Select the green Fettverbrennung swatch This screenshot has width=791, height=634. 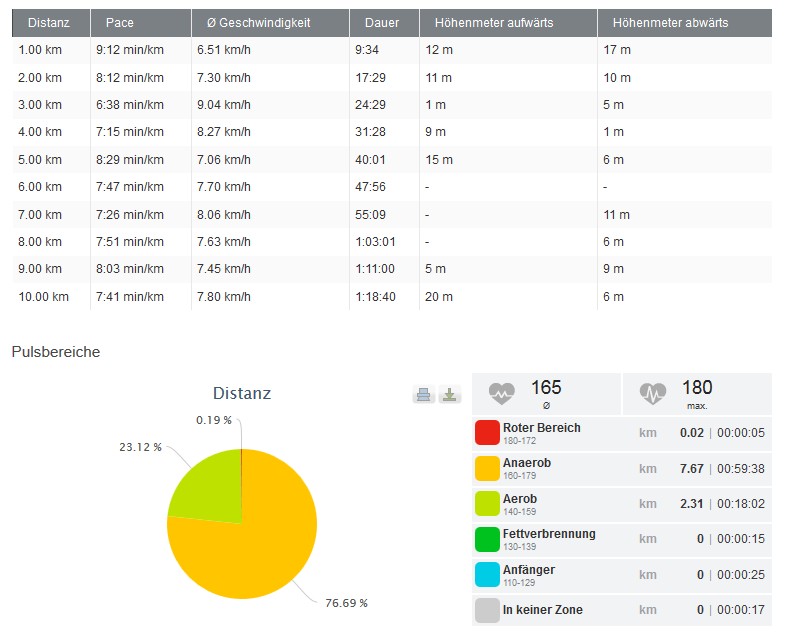pyautogui.click(x=487, y=540)
